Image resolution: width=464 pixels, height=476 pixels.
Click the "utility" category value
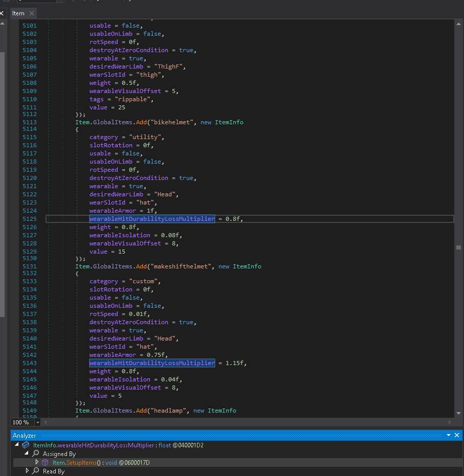(145, 137)
